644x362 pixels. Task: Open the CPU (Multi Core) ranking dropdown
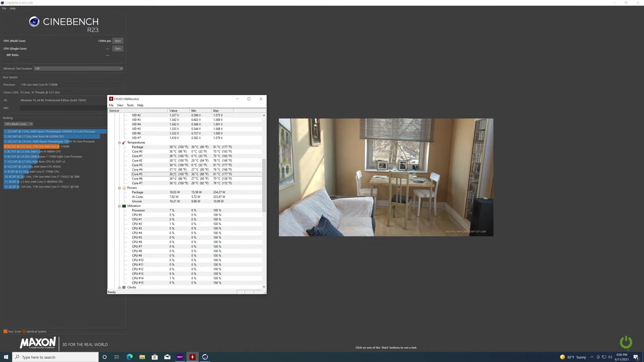[x=18, y=124]
